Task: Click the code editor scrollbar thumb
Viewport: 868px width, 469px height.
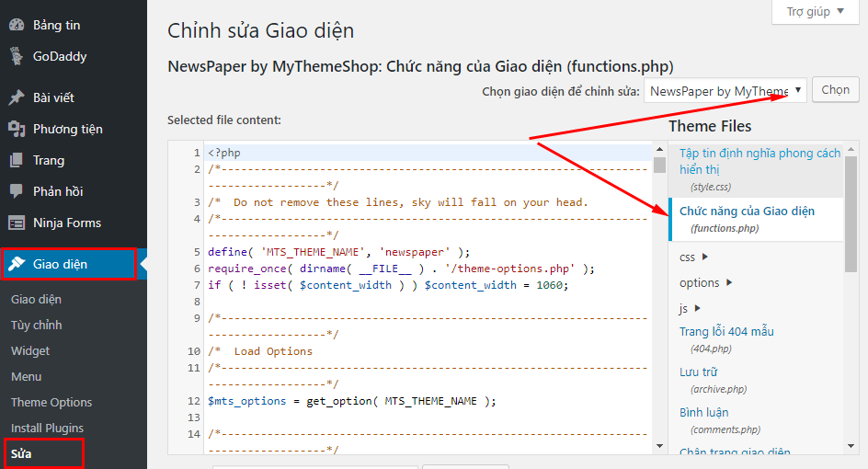Action: click(x=659, y=165)
